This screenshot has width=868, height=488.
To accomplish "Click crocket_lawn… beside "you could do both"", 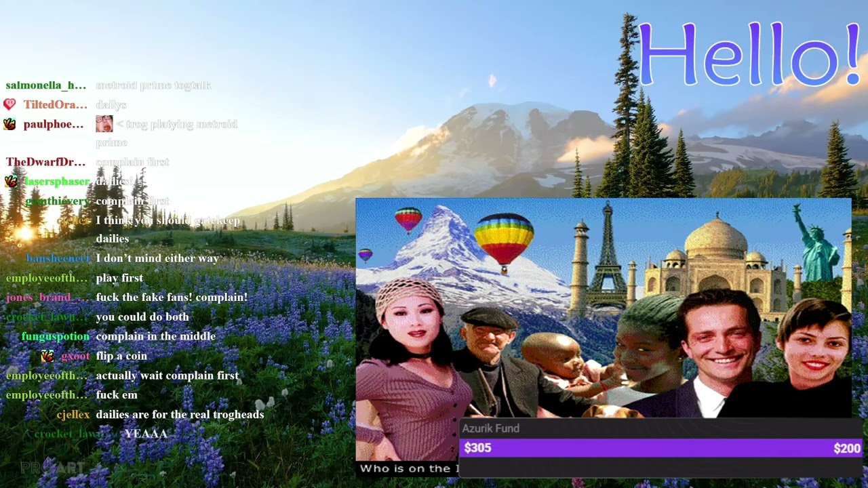I will point(46,317).
